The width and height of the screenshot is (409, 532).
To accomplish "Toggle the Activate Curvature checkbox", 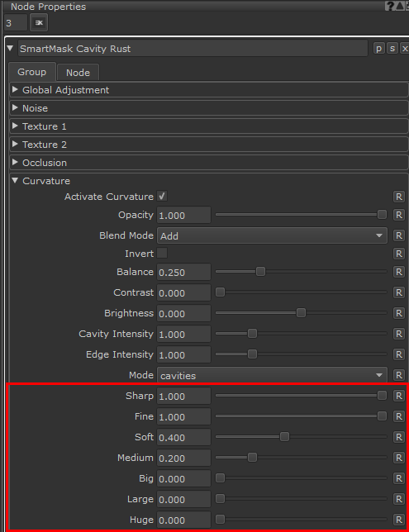I will point(162,196).
